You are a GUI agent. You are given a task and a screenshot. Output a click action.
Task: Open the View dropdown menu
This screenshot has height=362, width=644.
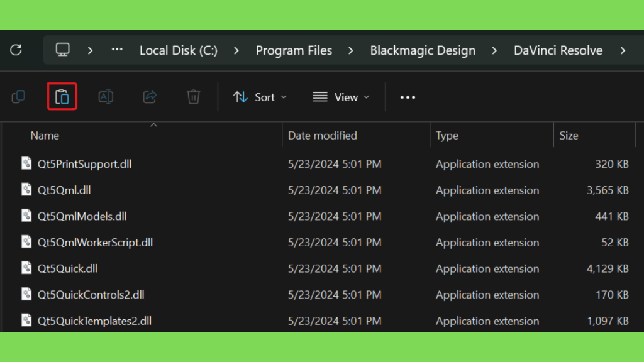coord(341,97)
